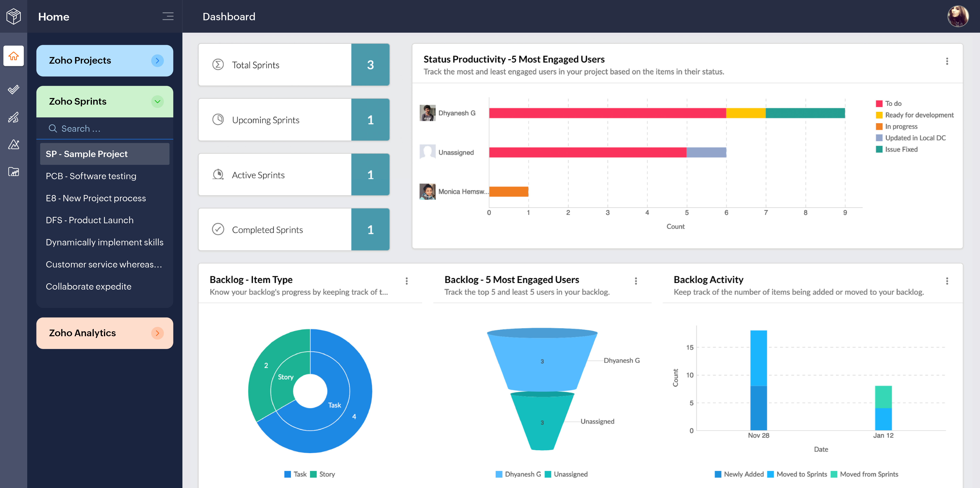The height and width of the screenshot is (488, 980).
Task: Open options menu for Status Productivity chart
Action: (947, 61)
